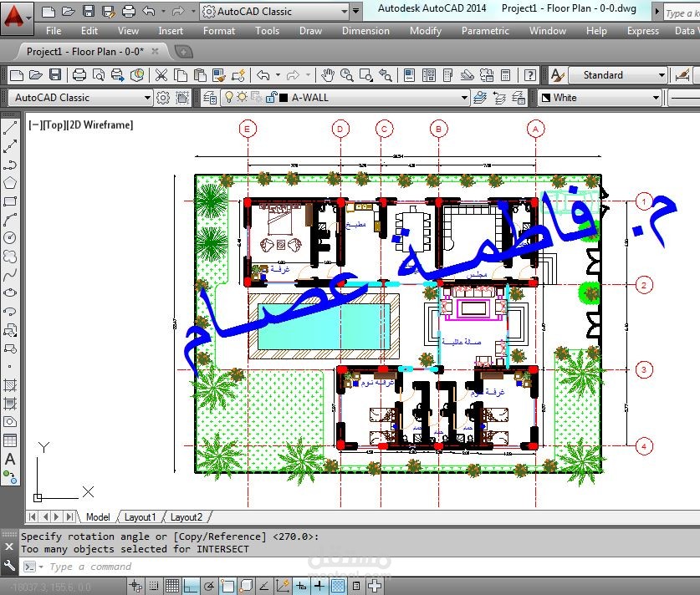Open the application menu red A button
This screenshot has width=700, height=595.
click(15, 18)
